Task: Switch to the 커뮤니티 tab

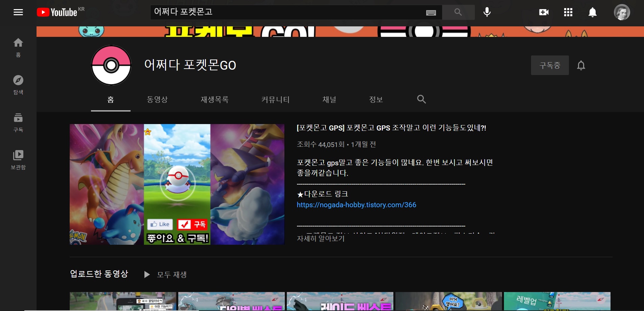Action: (x=275, y=99)
